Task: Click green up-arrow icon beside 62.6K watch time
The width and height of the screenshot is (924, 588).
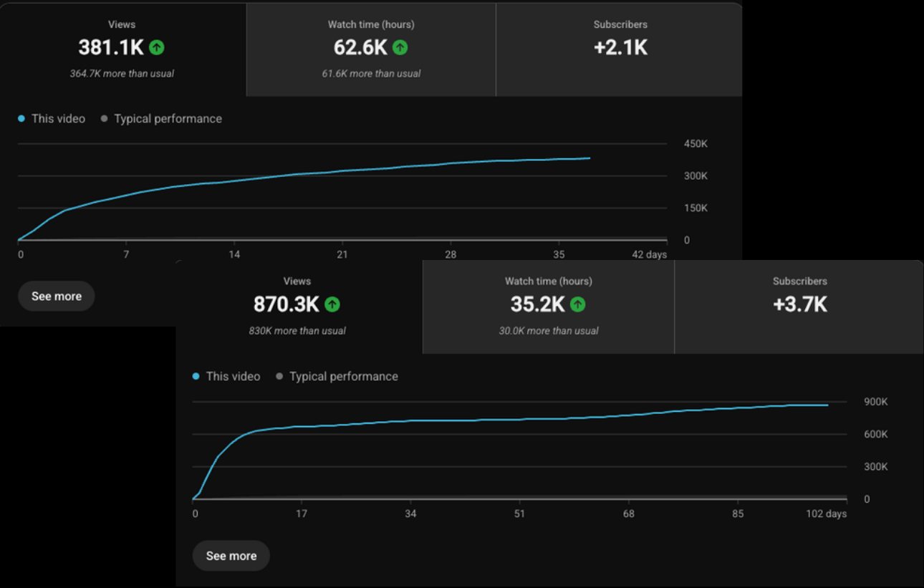Action: point(400,48)
